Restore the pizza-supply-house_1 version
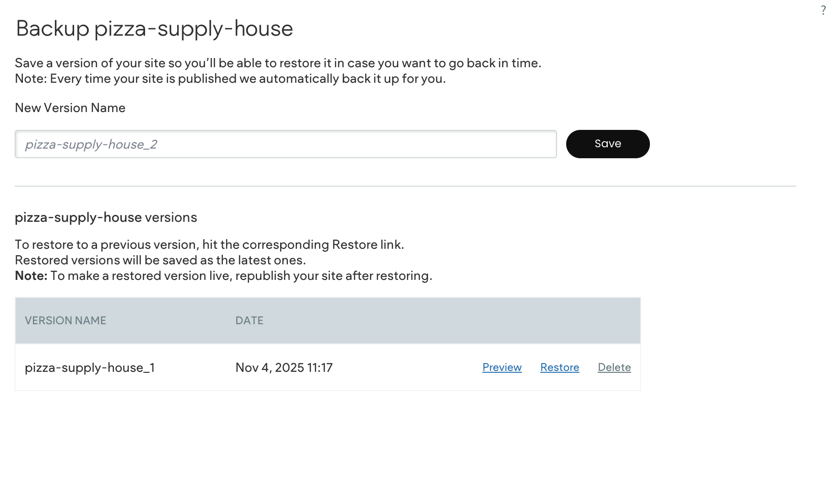The image size is (833, 504). (x=559, y=367)
